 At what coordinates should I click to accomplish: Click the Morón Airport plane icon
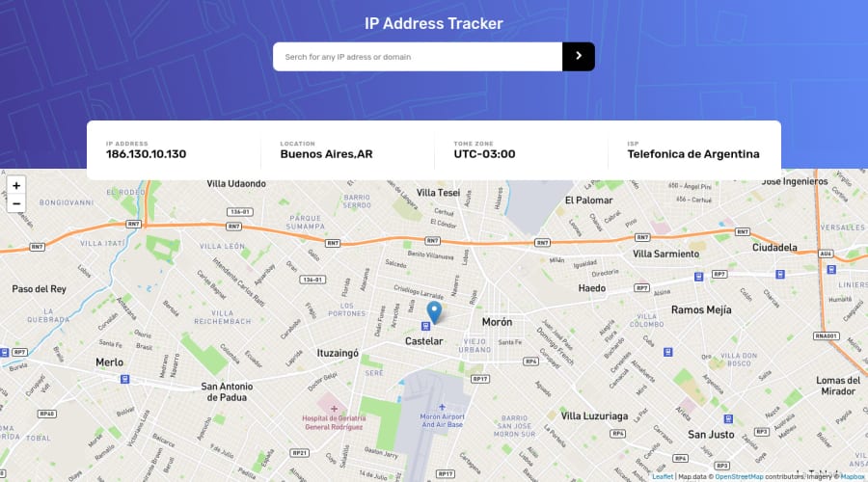(x=442, y=408)
